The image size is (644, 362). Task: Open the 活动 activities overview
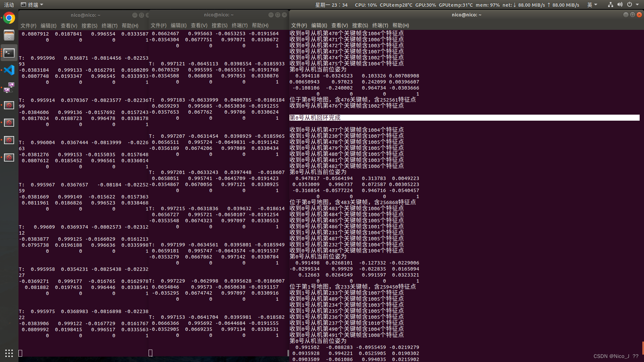[x=9, y=5]
